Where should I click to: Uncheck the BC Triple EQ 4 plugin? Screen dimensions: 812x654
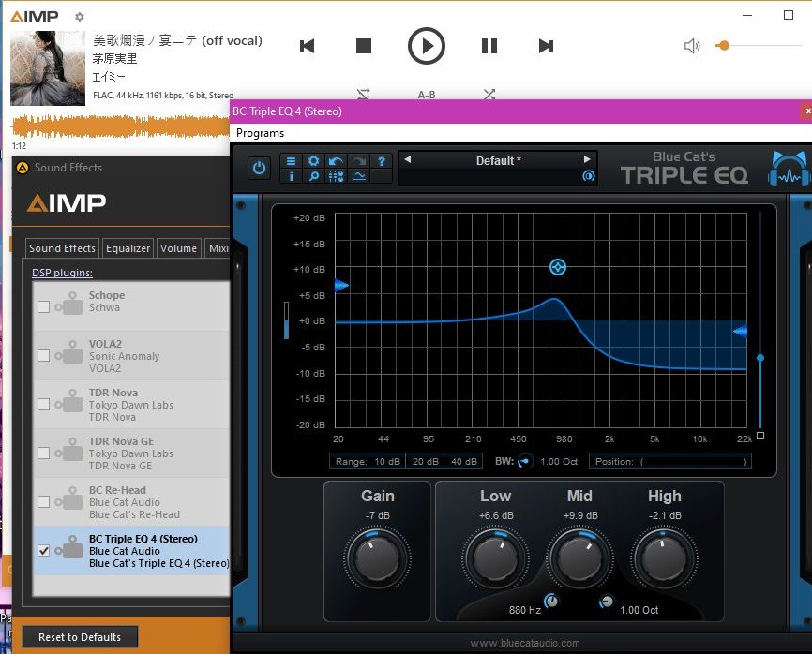coord(43,551)
